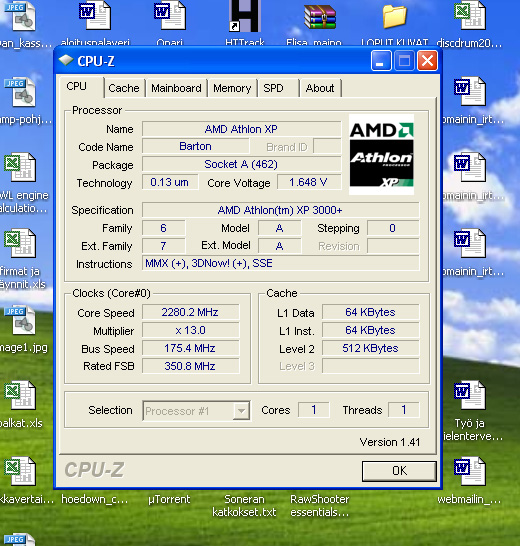
Task: Select the nage1.jpg desktop icon
Action: click(20, 320)
